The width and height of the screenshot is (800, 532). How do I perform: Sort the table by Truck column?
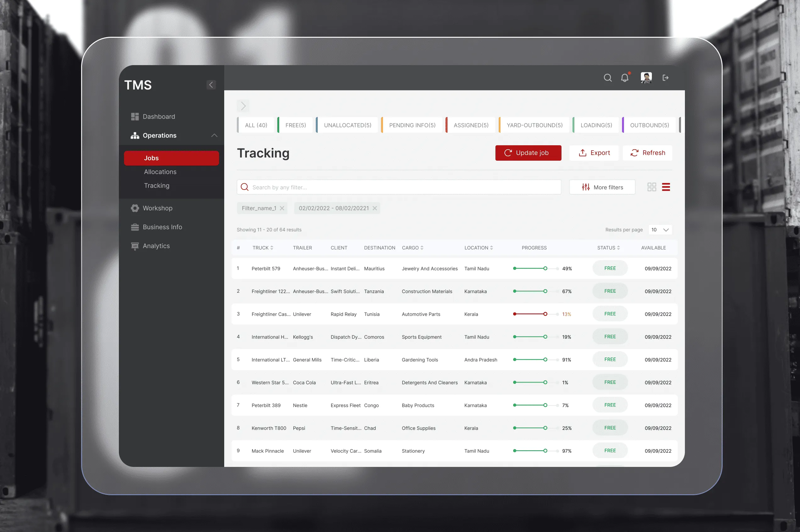tap(272, 248)
